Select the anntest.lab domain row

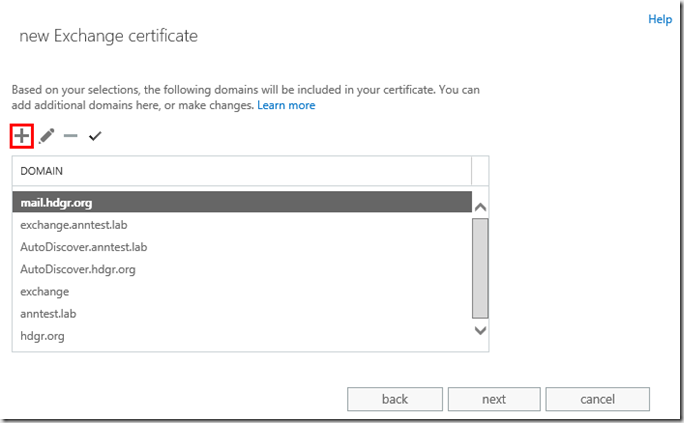tap(240, 313)
